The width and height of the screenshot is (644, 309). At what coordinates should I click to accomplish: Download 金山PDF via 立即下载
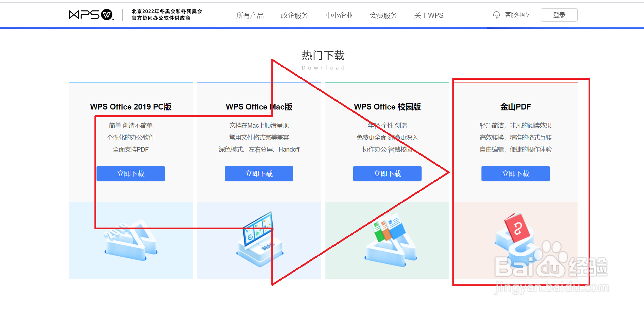tap(515, 173)
